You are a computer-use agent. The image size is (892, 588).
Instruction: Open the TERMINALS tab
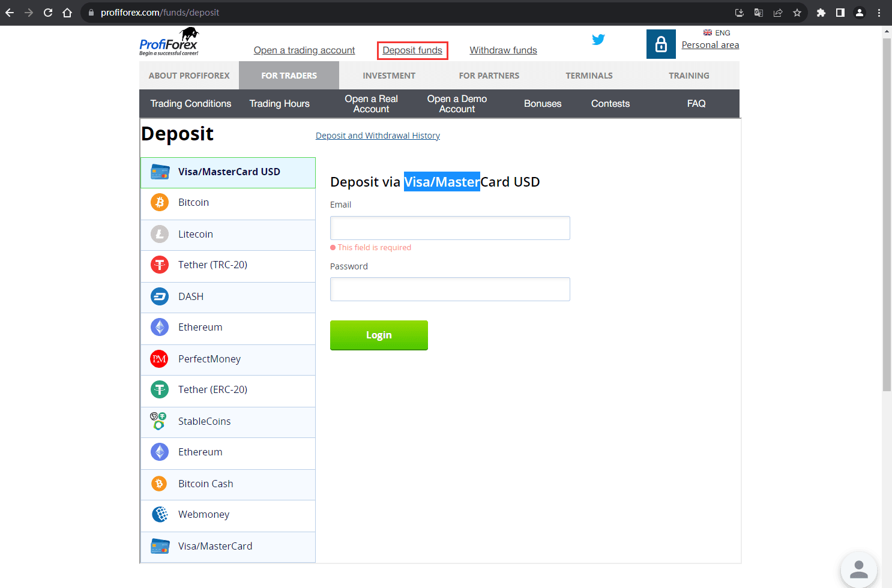tap(589, 76)
